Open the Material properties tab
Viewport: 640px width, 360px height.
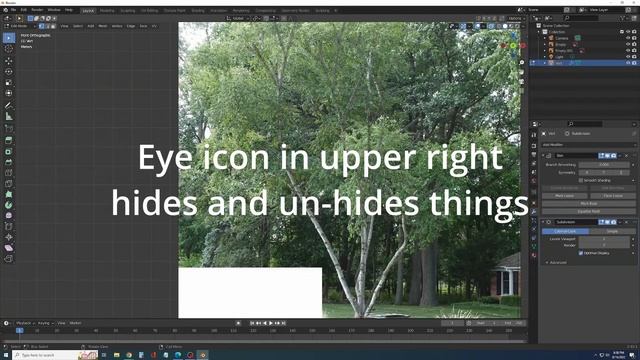tap(534, 256)
